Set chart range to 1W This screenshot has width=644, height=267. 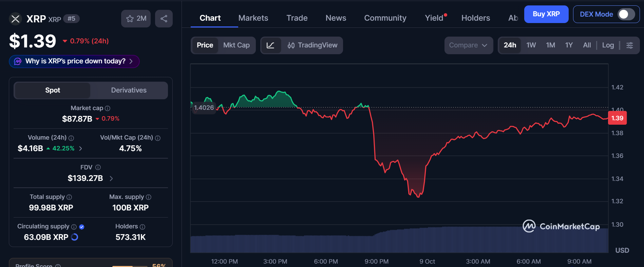click(x=531, y=45)
